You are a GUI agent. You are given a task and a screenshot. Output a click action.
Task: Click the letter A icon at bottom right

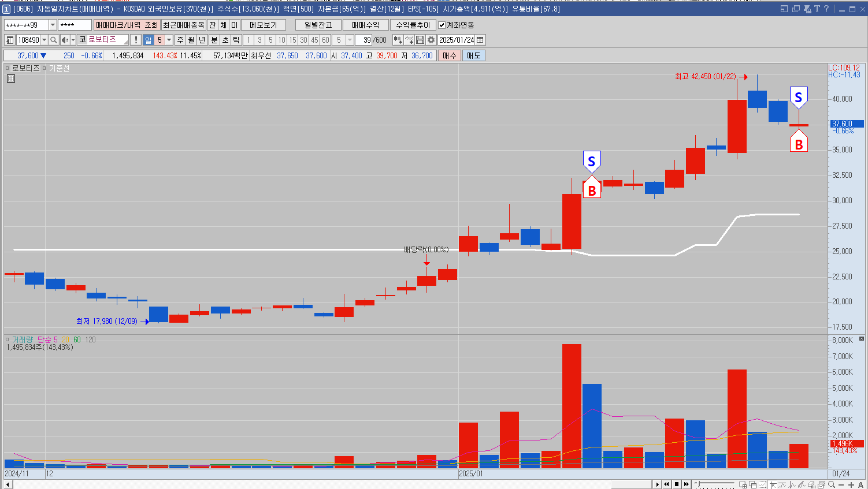(860, 484)
